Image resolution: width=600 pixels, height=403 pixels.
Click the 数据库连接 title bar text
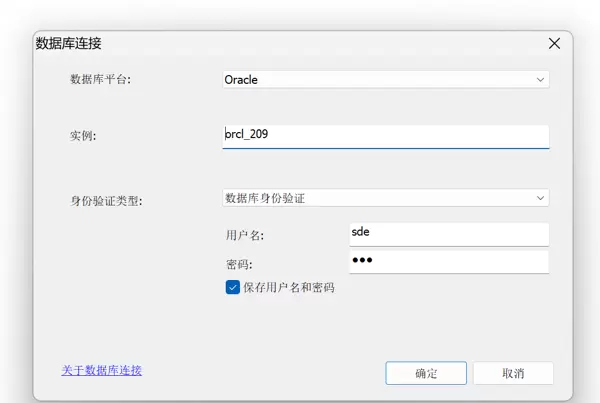[x=69, y=44]
